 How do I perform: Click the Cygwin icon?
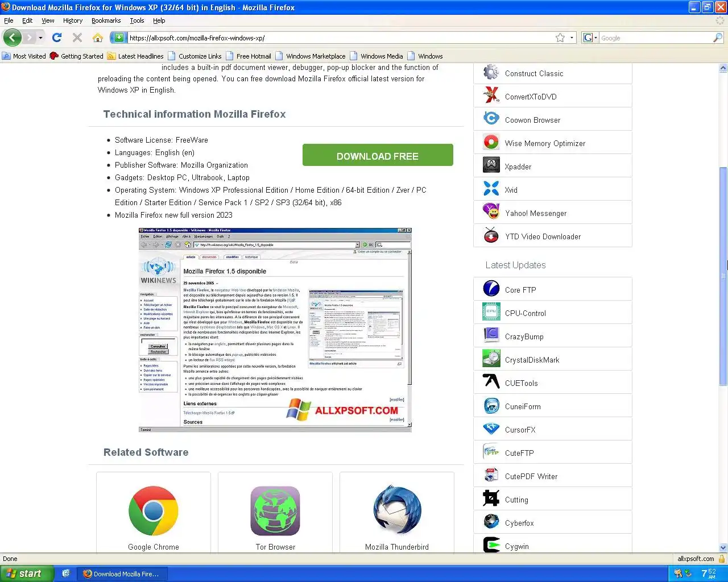pos(491,544)
